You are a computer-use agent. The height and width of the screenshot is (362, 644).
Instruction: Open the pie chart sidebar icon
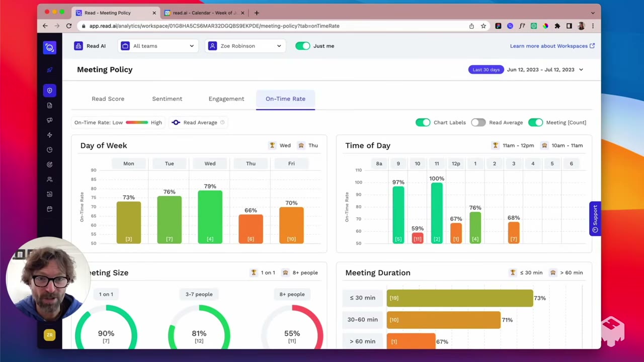(x=49, y=150)
